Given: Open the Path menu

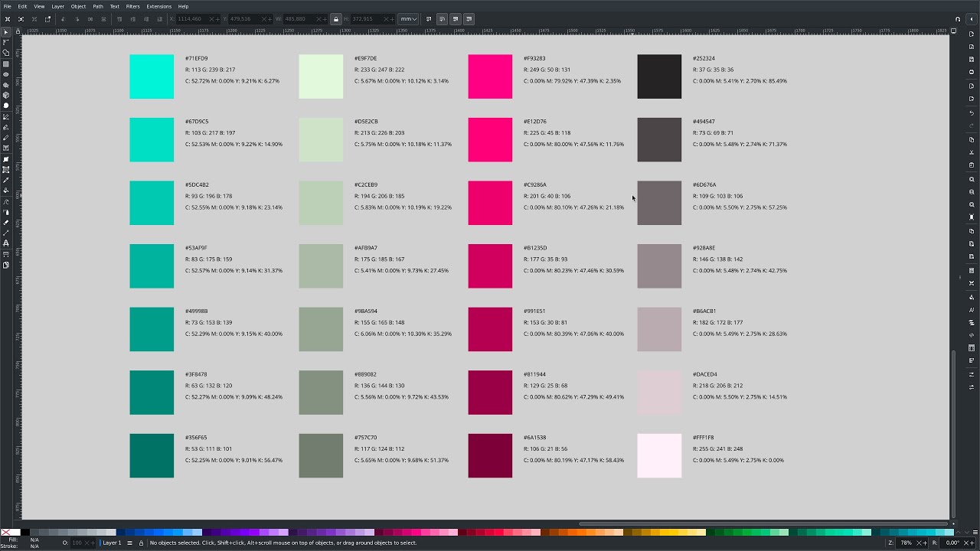Looking at the screenshot, I should (x=98, y=6).
